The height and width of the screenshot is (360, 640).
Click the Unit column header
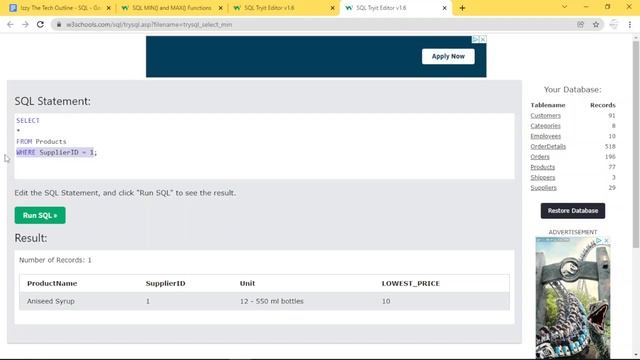[x=247, y=283]
